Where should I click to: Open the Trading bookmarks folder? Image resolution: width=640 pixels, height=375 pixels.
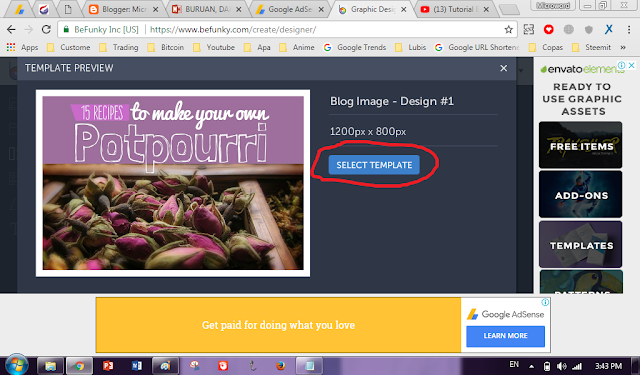click(119, 47)
